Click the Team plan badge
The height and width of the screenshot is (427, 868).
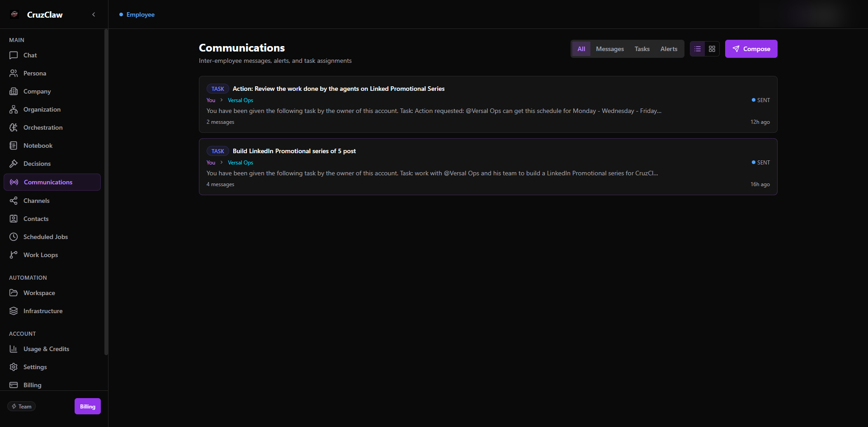coord(21,407)
